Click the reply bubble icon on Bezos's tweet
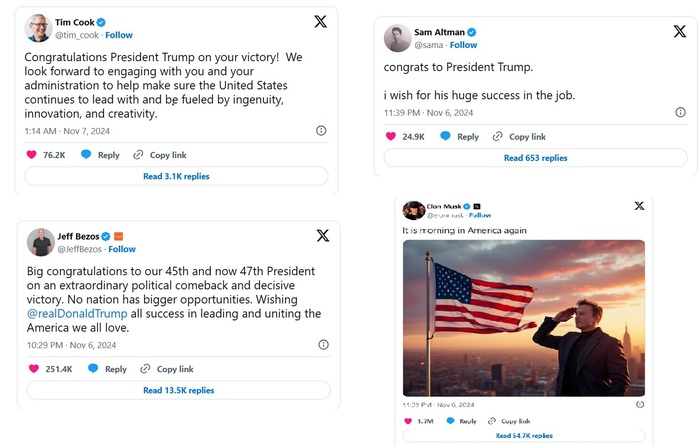 93,368
